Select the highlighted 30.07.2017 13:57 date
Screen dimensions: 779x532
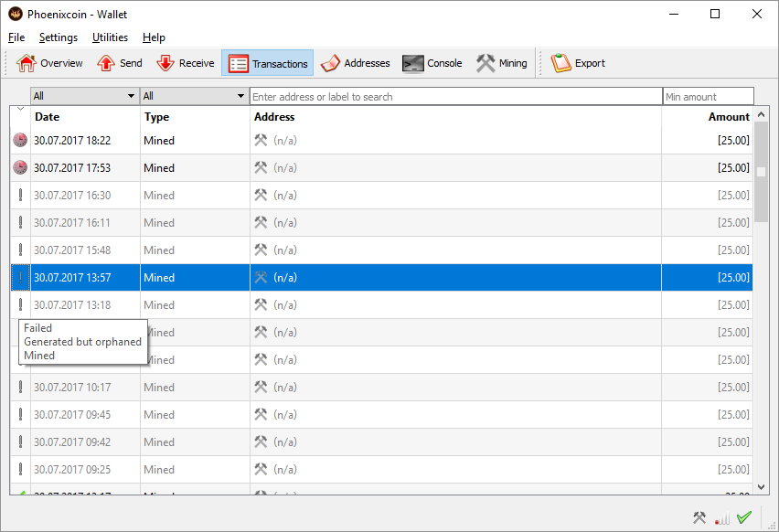(72, 278)
